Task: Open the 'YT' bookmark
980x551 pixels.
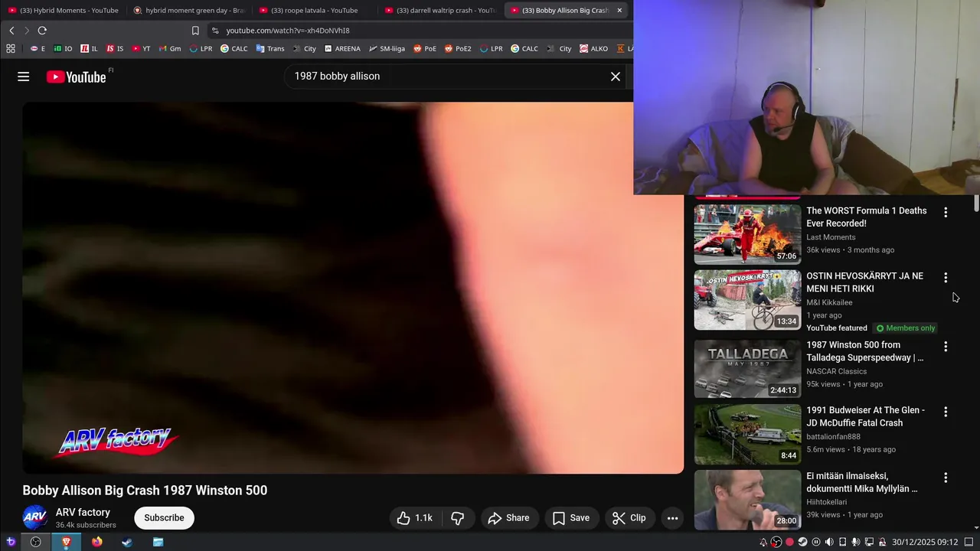Action: click(x=141, y=48)
